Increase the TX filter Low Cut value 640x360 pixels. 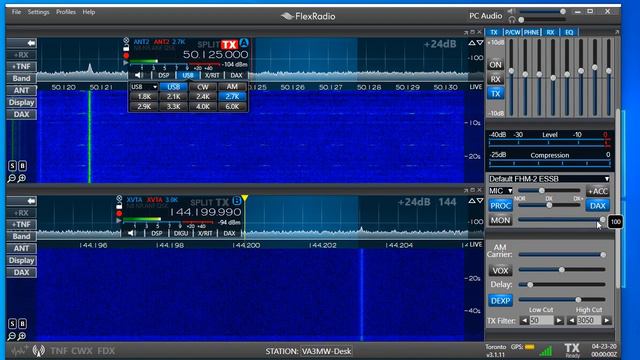(559, 321)
